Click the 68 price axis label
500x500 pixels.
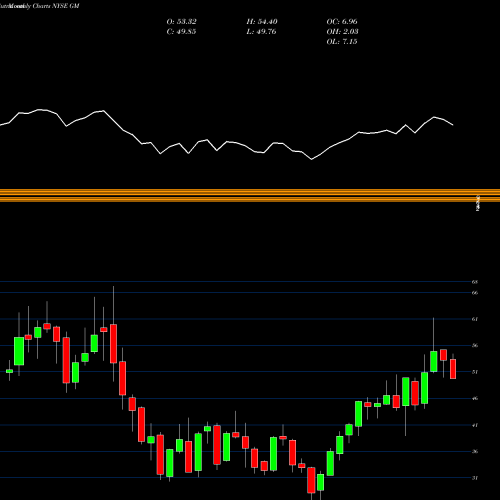pos(475,282)
